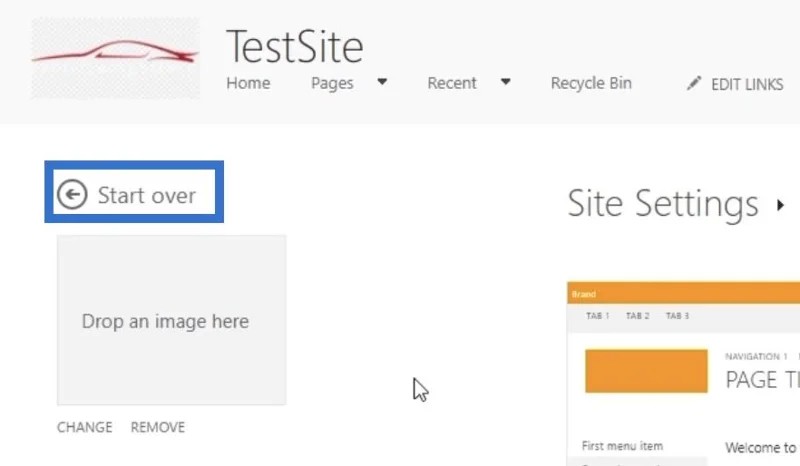This screenshot has height=466, width=800.
Task: Click the orange Brand bar in the preview
Action: click(684, 293)
